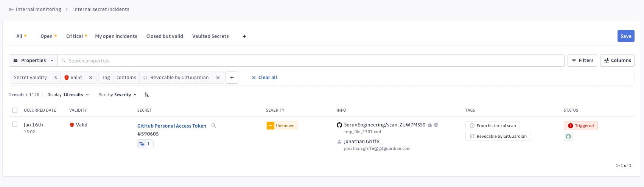Click Revocable by GitGuardian value in Tag filter
This screenshot has width=644, height=187.
176,78
